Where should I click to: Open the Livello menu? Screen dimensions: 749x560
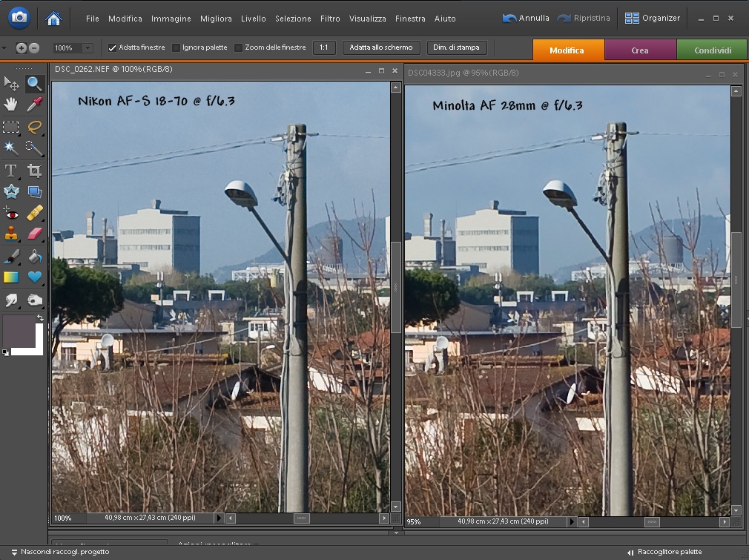(253, 19)
